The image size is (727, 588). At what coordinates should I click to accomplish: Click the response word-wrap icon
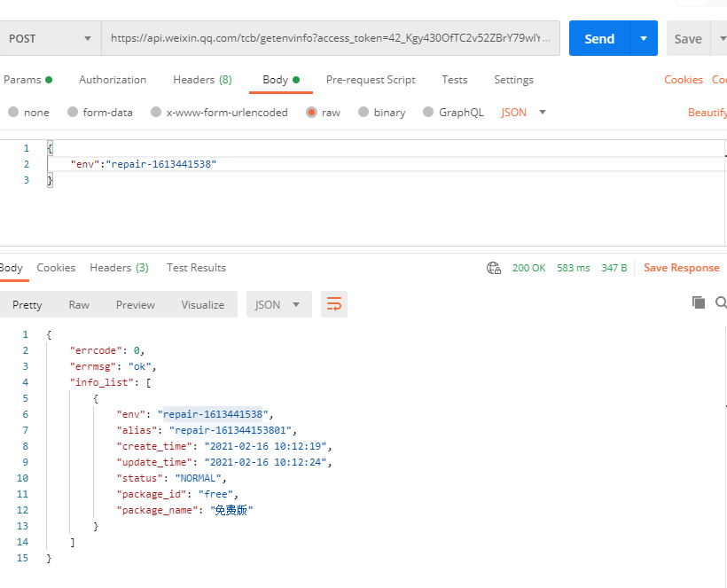334,305
